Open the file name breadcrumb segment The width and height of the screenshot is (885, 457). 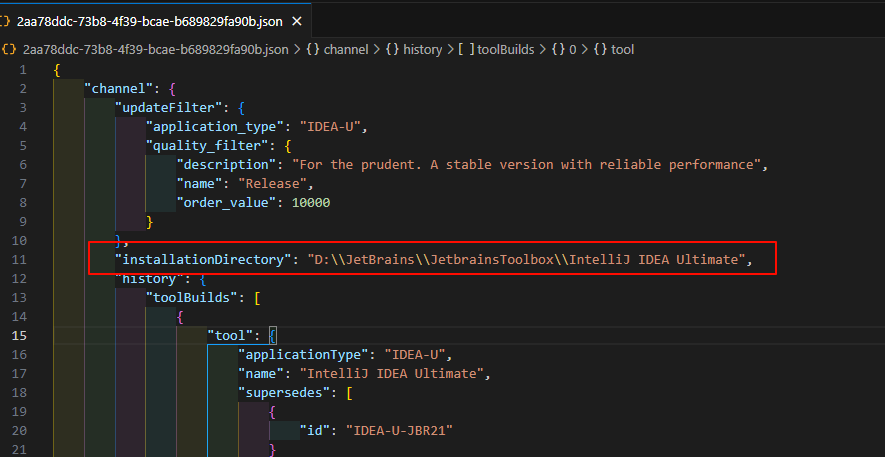point(155,50)
